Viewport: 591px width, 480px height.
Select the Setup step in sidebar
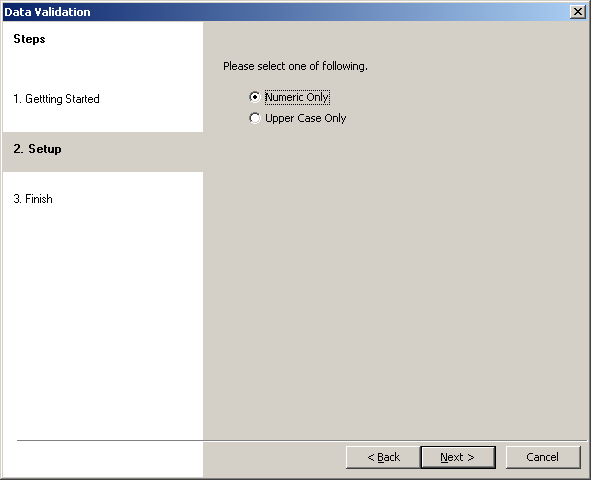point(37,149)
